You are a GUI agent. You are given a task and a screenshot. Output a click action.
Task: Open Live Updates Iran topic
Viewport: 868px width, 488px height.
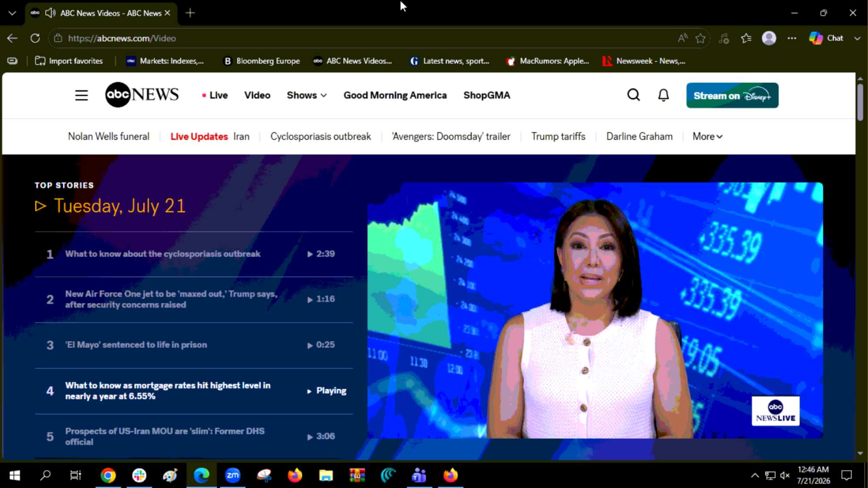[210, 137]
